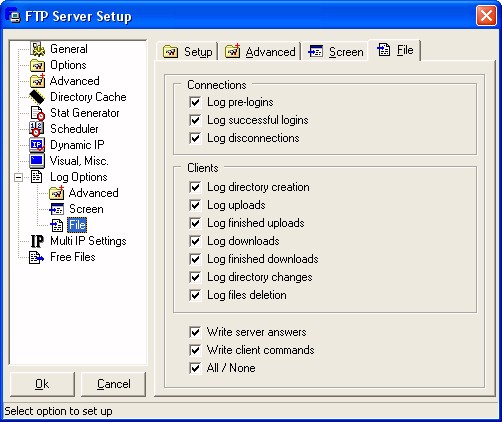Switch to the Setup tab
Image resolution: width=502 pixels, height=422 pixels.
[x=187, y=52]
